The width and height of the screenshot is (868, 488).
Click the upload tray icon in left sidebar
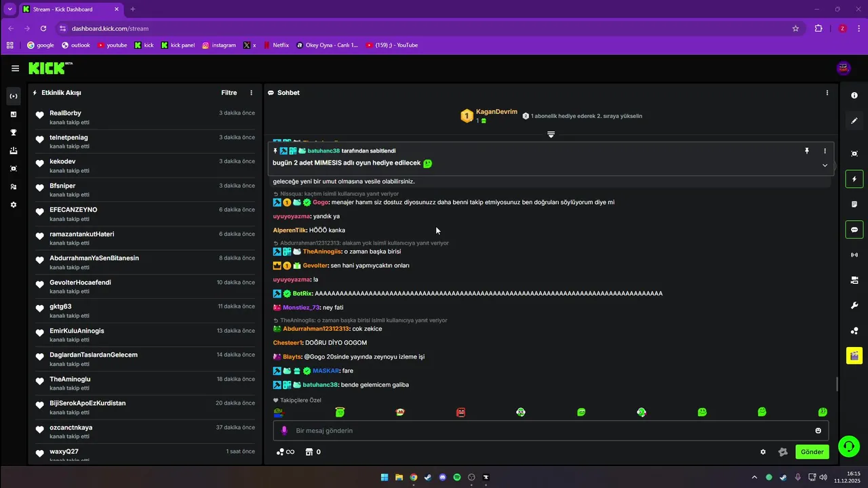14,150
